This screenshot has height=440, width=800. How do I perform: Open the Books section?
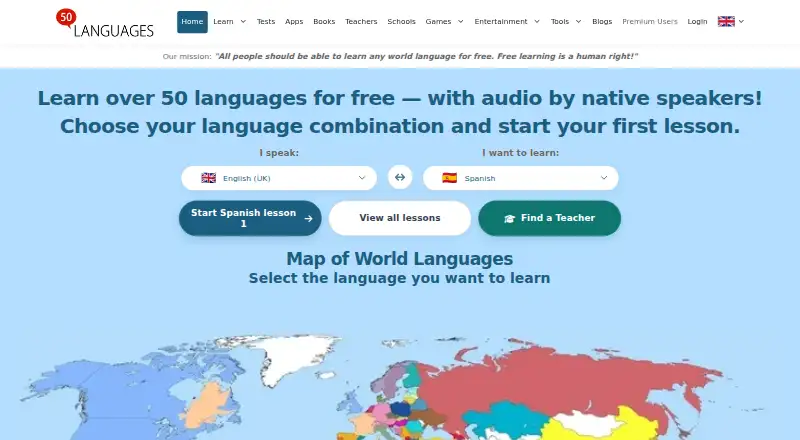(x=324, y=22)
